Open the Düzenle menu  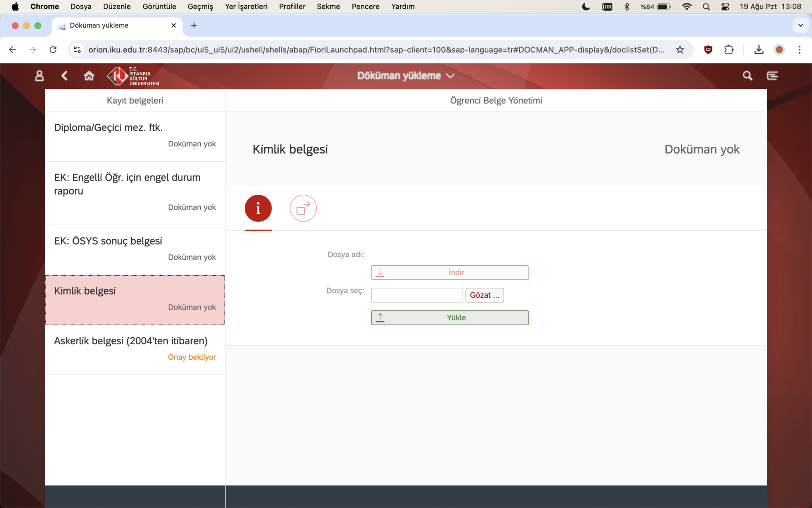point(117,7)
